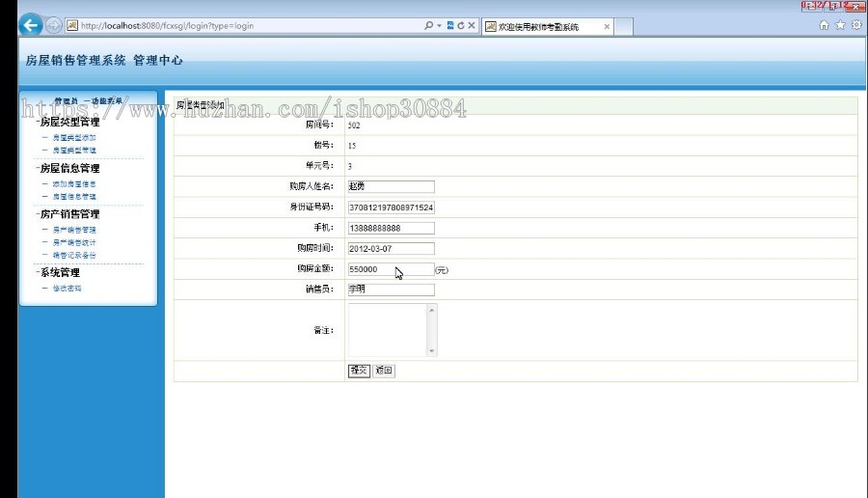Refresh the page
Screen dimensions: 868x498
coord(461,25)
